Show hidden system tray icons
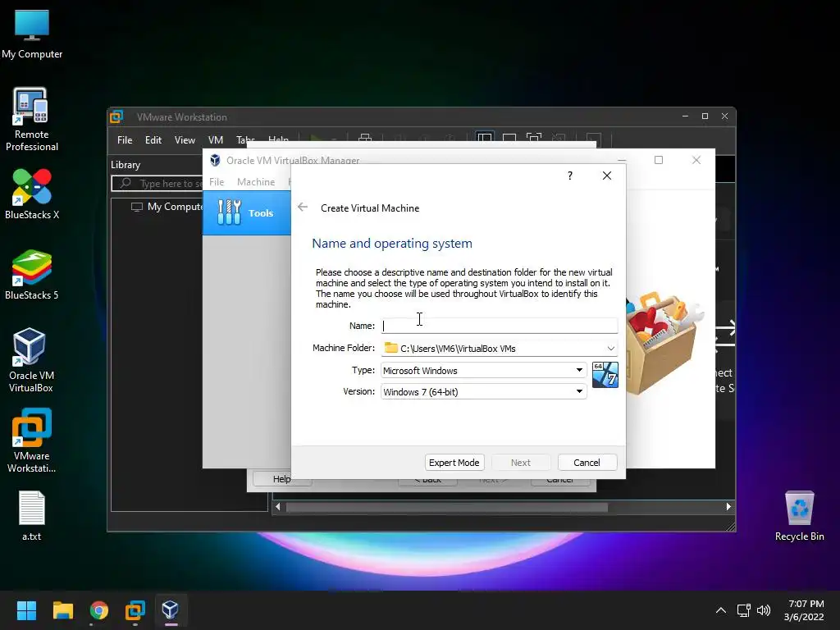The width and height of the screenshot is (840, 630). [721, 610]
